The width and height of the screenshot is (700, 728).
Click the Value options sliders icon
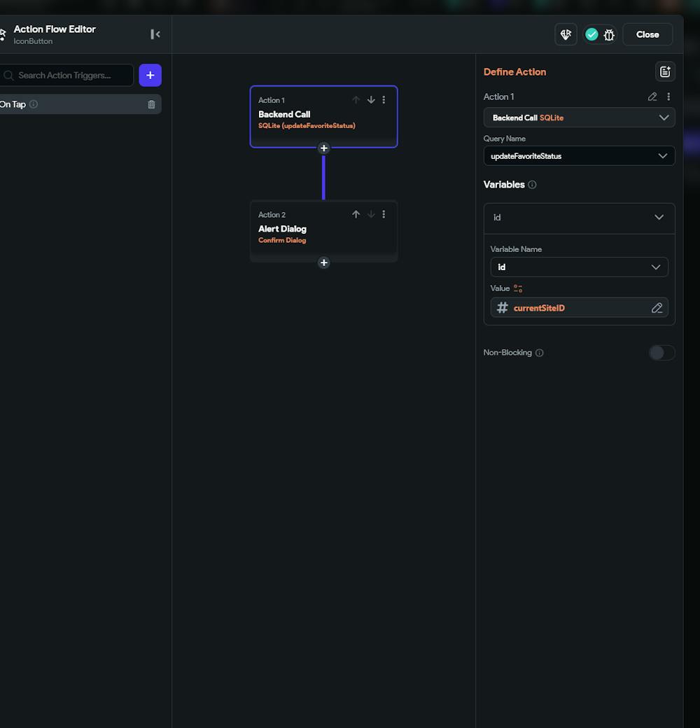tap(518, 289)
